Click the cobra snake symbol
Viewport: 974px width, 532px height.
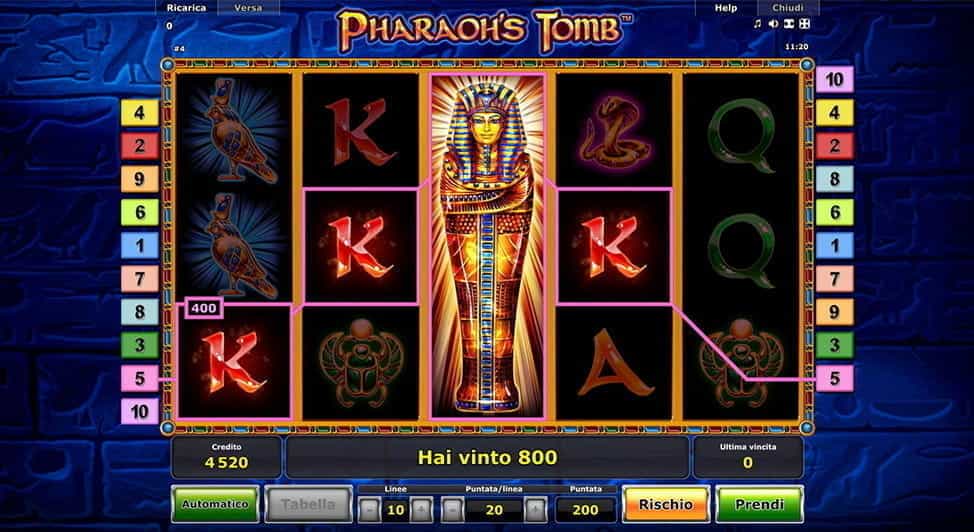point(614,131)
